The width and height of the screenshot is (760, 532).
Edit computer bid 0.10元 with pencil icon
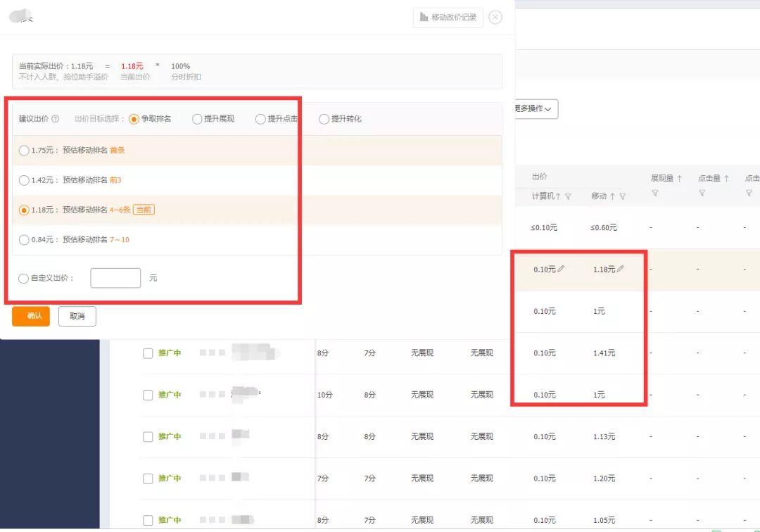(562, 267)
